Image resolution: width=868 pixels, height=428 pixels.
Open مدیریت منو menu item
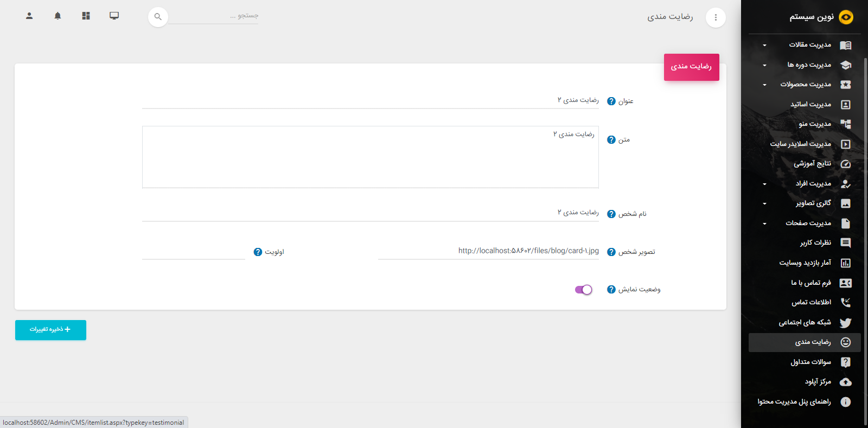coord(805,124)
